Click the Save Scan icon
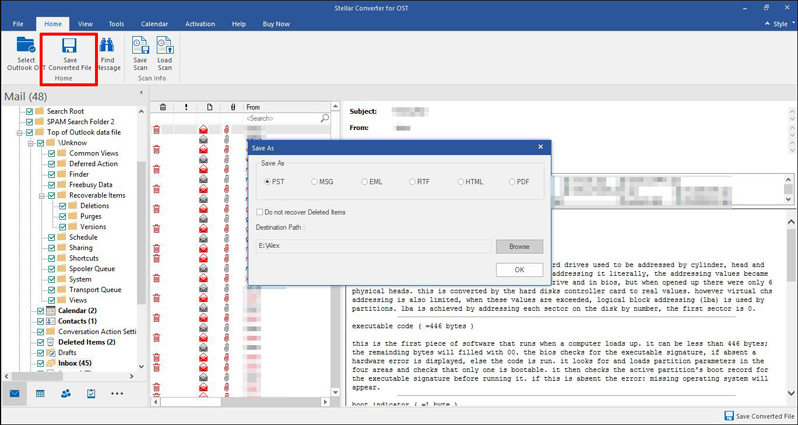The image size is (798, 425). (x=139, y=55)
